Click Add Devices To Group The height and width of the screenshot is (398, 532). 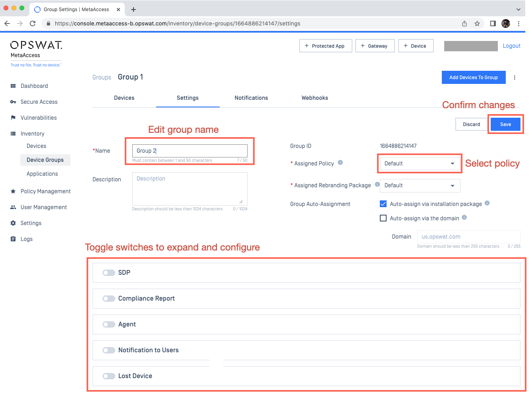click(474, 78)
